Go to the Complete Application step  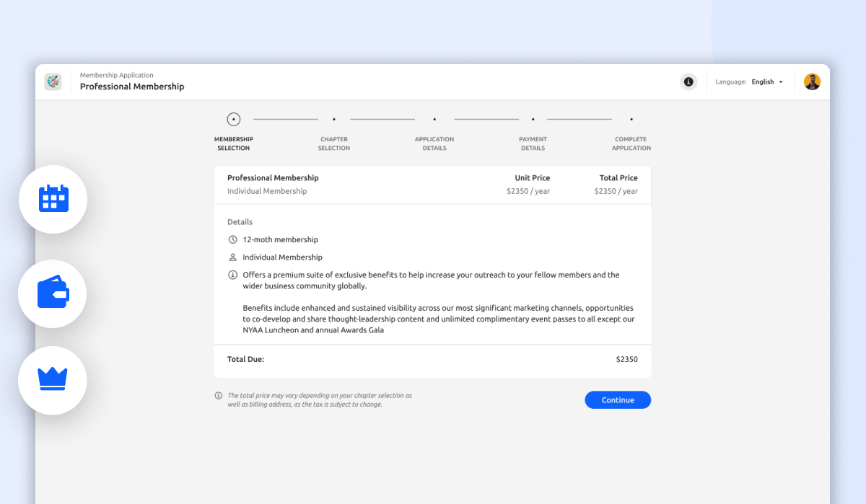coord(631,120)
